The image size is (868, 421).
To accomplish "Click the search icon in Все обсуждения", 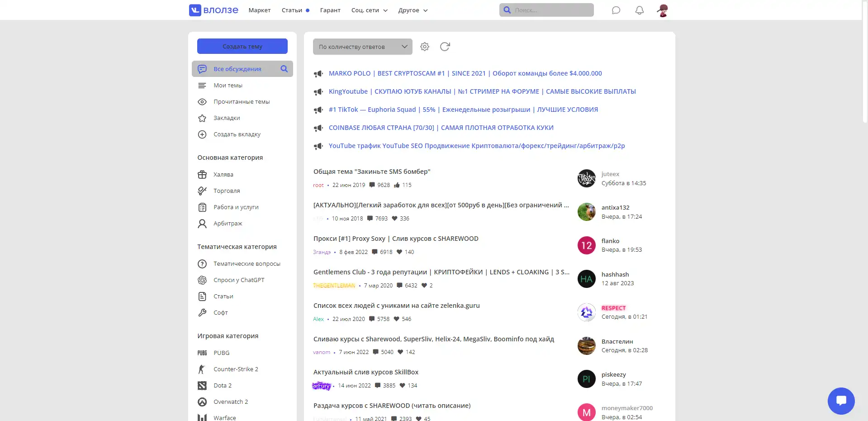I will (284, 69).
